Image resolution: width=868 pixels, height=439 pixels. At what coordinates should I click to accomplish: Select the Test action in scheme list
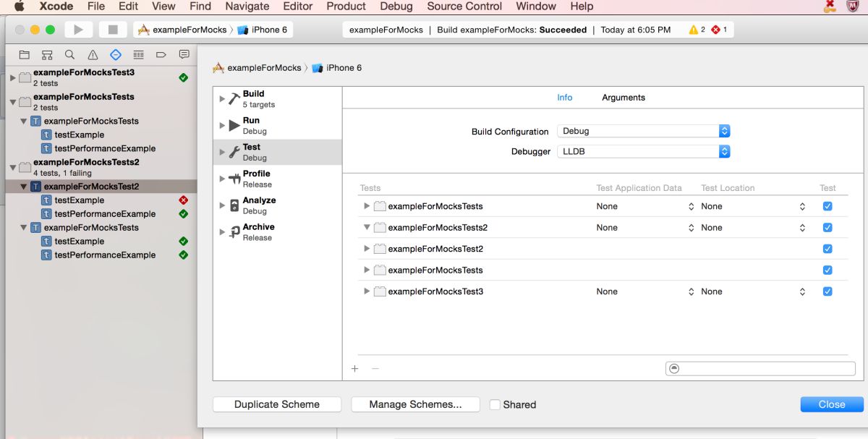(x=278, y=152)
